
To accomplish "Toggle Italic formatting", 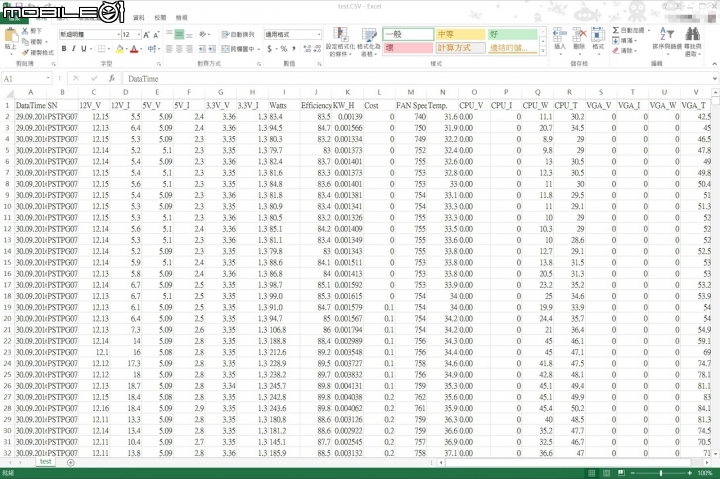I will [x=73, y=49].
